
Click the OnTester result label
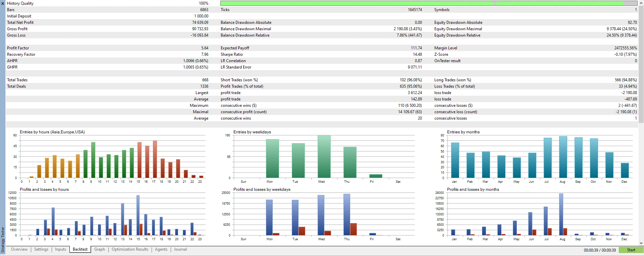click(447, 61)
